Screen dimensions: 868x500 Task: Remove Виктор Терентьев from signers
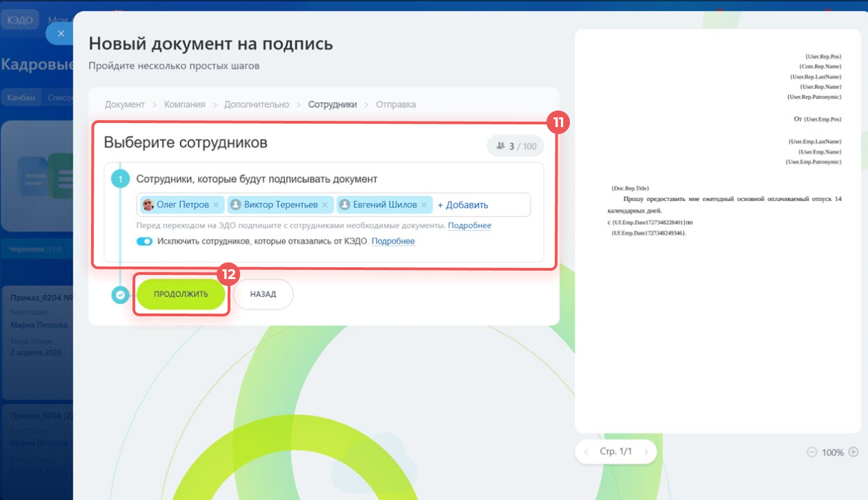coord(325,205)
